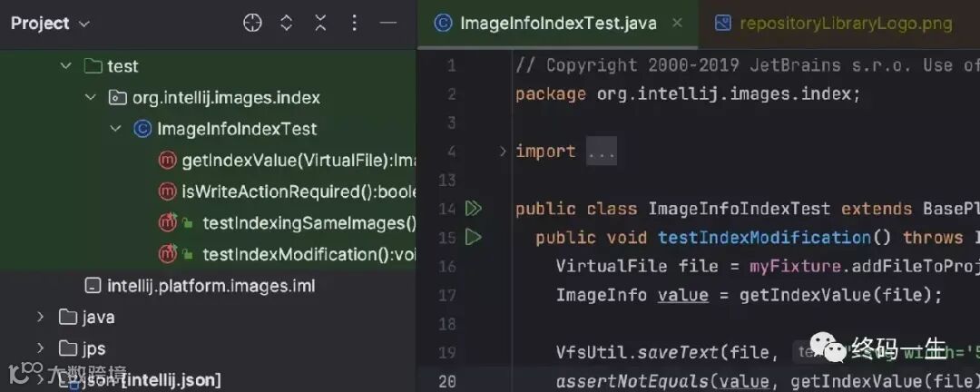
Task: Click the folded import ellipsis placeholder
Action: coord(602,152)
